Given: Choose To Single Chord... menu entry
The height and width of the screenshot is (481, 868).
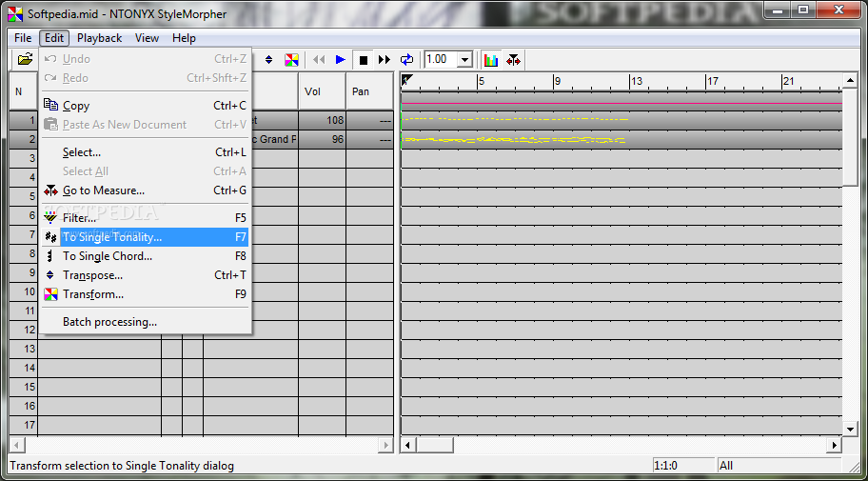Looking at the screenshot, I should point(145,256).
